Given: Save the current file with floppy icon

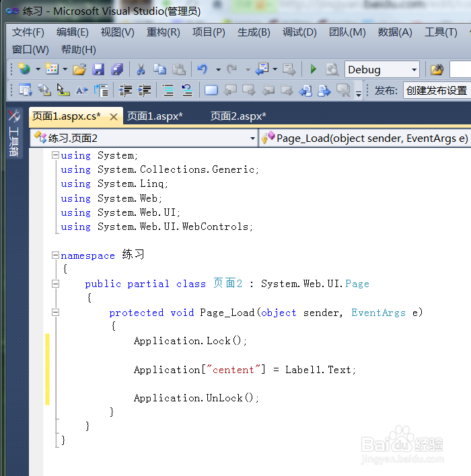Looking at the screenshot, I should [98, 69].
